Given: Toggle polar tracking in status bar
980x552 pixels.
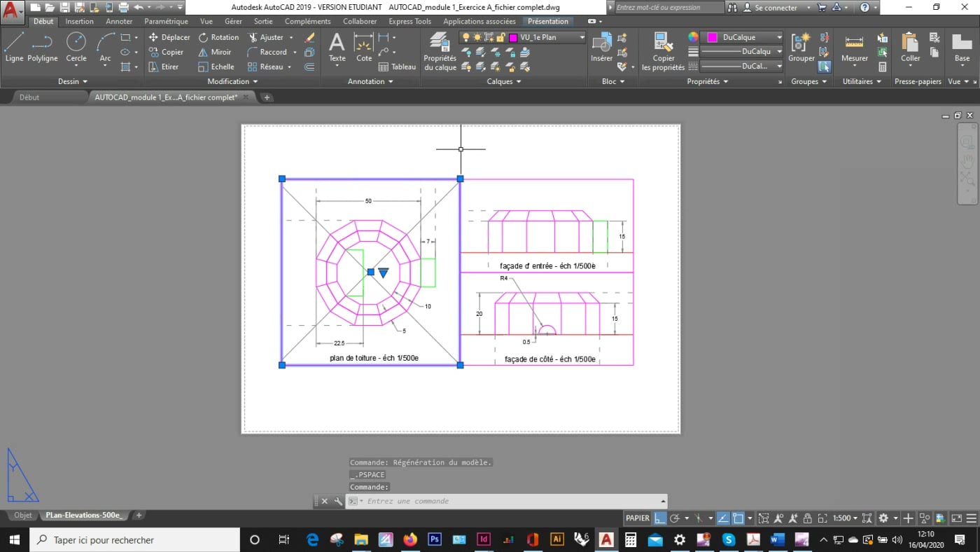Looking at the screenshot, I should 675,518.
